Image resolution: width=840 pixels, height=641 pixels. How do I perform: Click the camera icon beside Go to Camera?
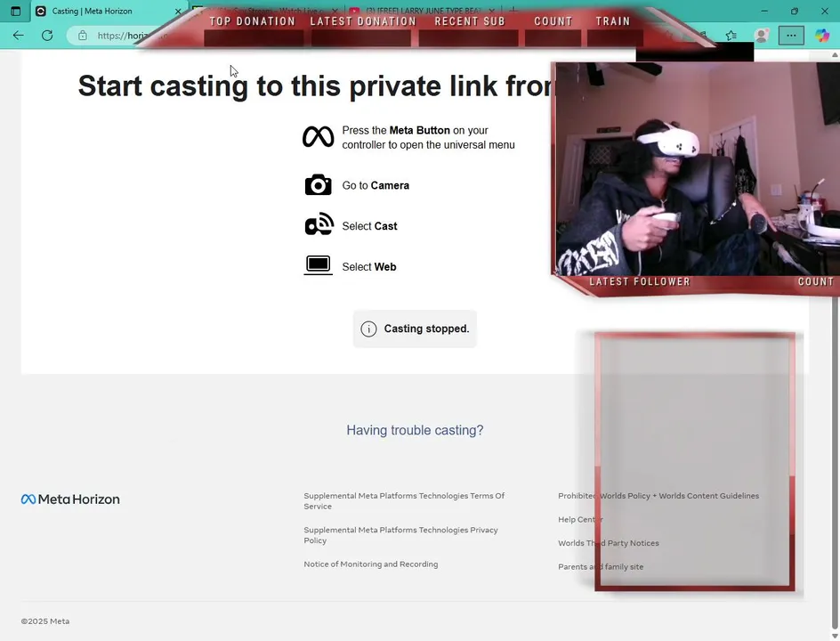point(319,185)
